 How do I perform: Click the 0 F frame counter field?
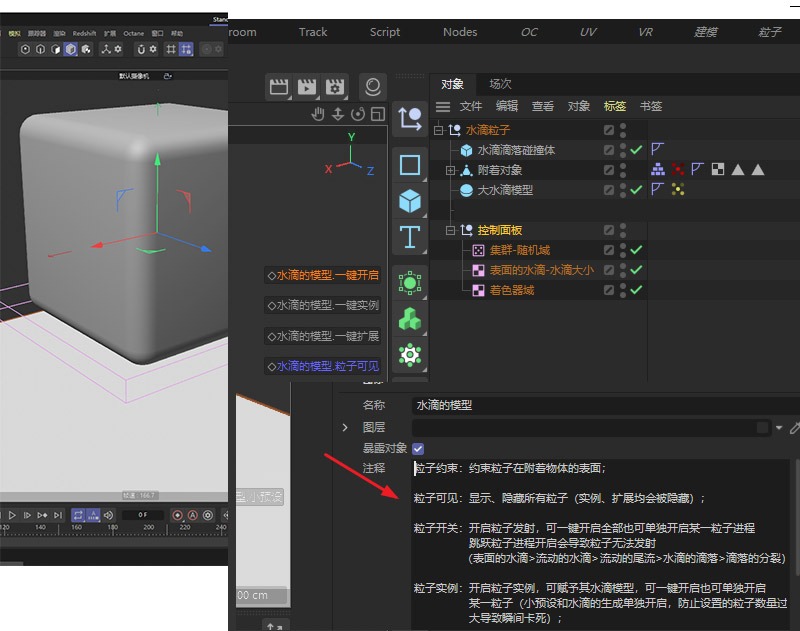[x=141, y=514]
